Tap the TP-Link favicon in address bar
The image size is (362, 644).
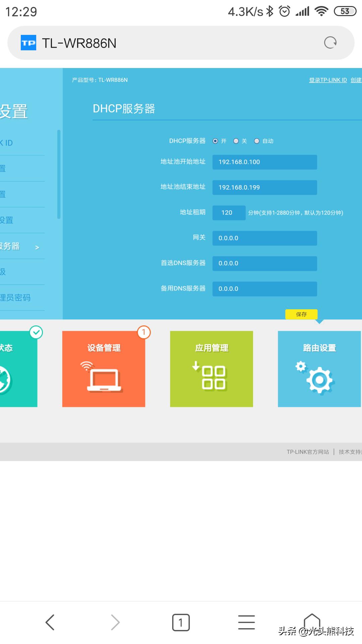click(x=28, y=43)
